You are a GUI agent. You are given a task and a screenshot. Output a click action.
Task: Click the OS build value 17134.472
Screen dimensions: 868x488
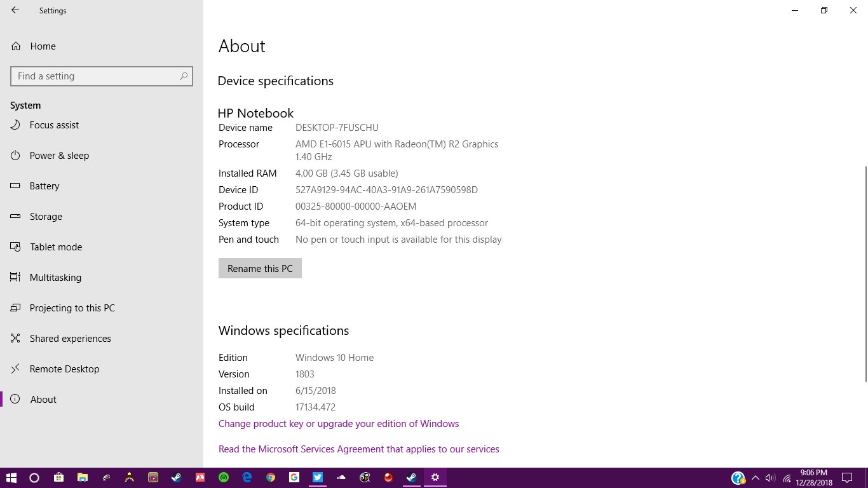315,407
